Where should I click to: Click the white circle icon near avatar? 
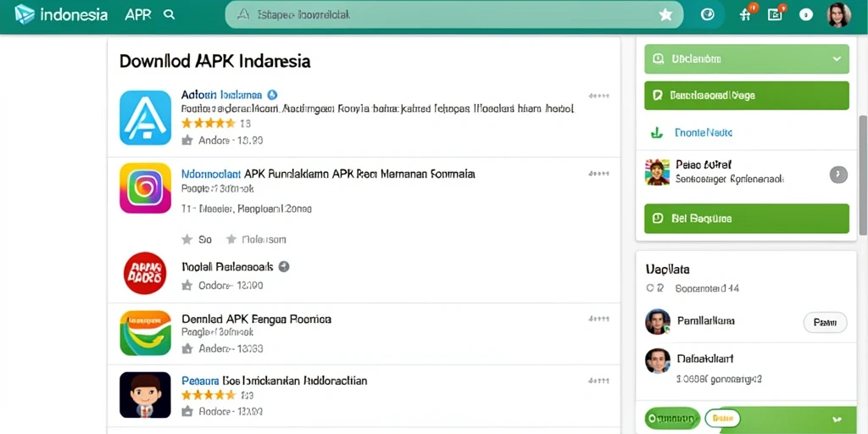(x=806, y=15)
